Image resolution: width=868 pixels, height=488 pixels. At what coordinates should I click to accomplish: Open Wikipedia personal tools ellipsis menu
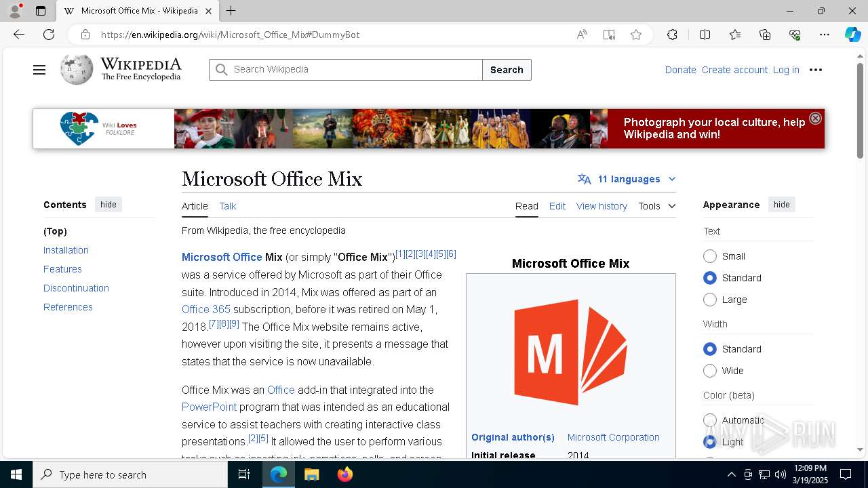point(816,70)
